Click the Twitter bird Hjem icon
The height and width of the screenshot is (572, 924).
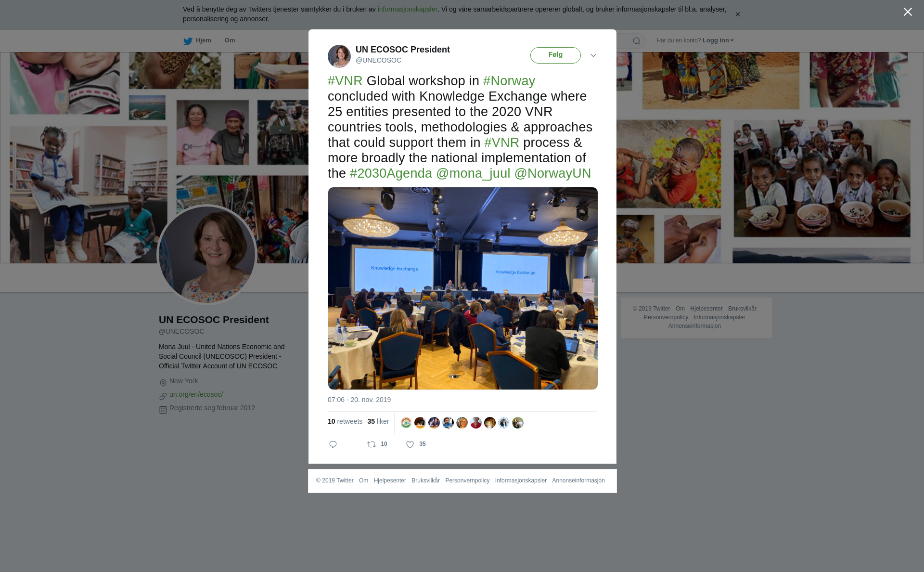pyautogui.click(x=188, y=41)
